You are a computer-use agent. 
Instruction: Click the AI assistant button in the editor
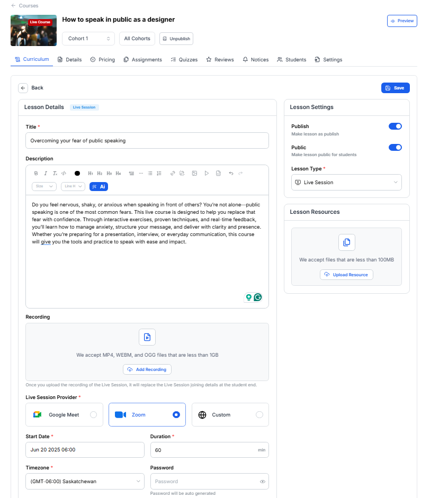point(98,186)
